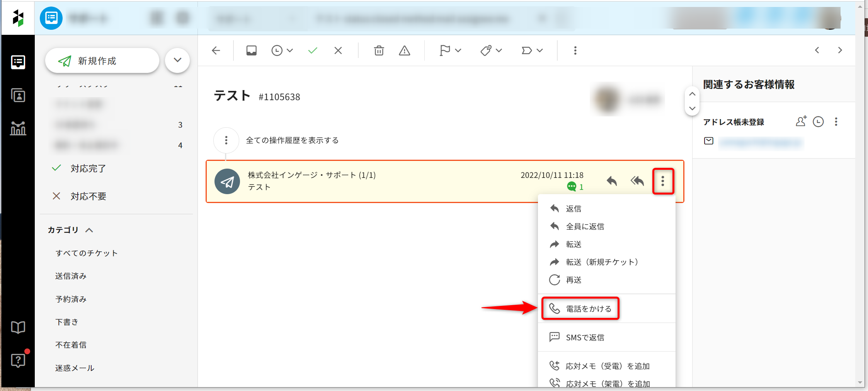Click add contact icon in customer panel
Screen dimensions: 868x391
(x=801, y=121)
